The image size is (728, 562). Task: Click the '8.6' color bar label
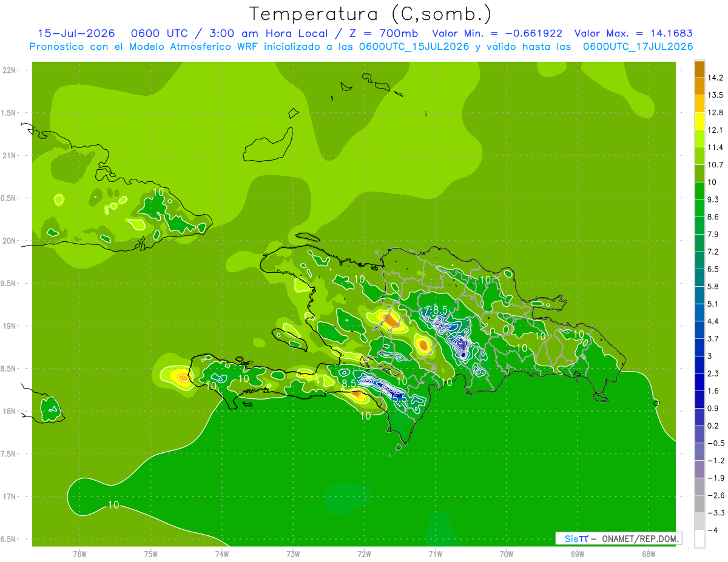[x=714, y=217]
